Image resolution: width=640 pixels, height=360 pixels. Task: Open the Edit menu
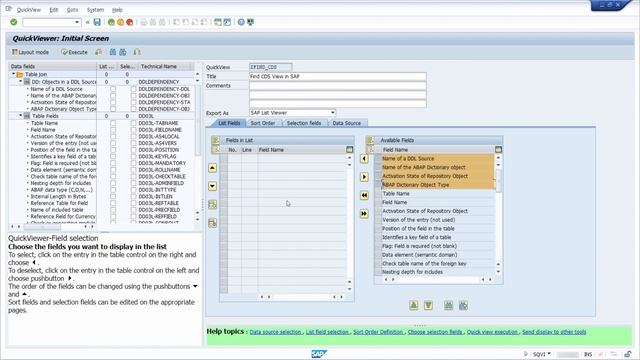click(53, 9)
